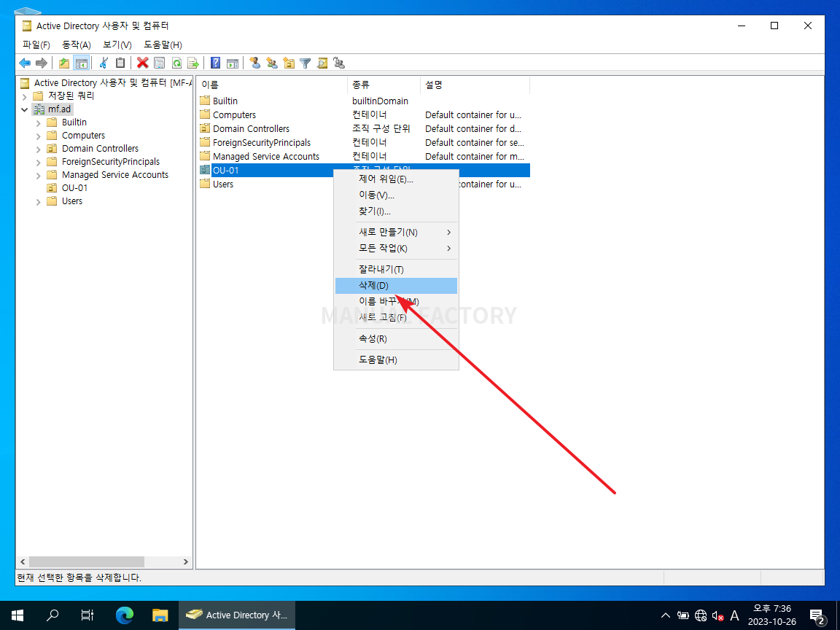Show hidden system tray icons

665,615
